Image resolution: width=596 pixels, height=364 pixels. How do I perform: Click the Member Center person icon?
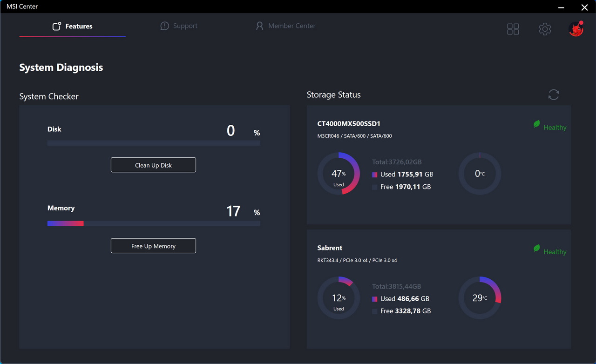coord(260,26)
